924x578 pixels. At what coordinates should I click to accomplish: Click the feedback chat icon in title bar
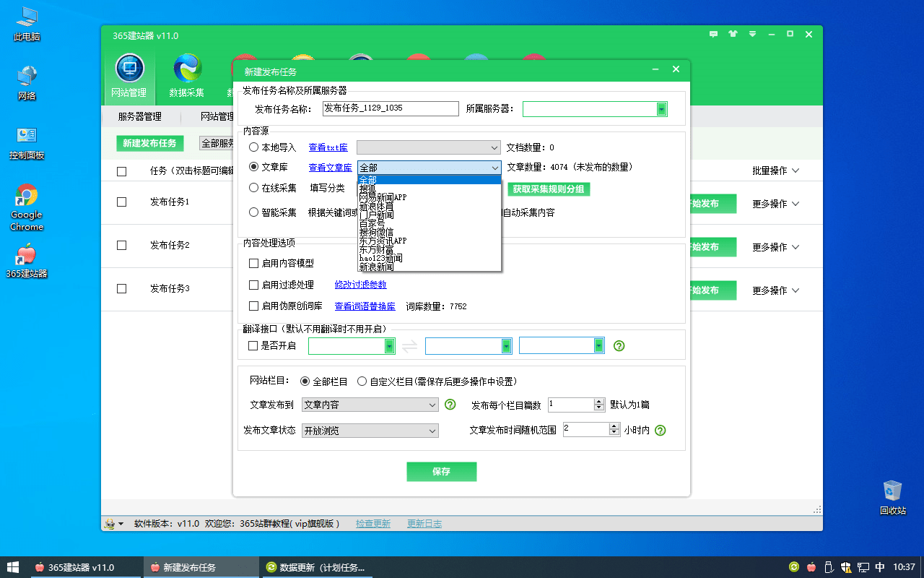tap(714, 34)
